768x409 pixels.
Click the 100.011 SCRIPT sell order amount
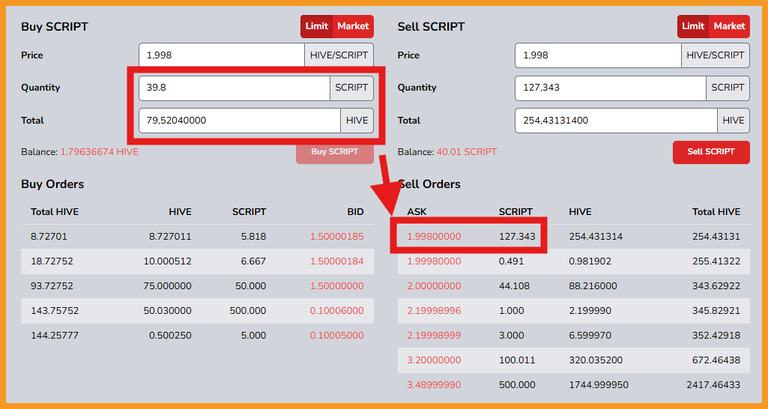(517, 361)
